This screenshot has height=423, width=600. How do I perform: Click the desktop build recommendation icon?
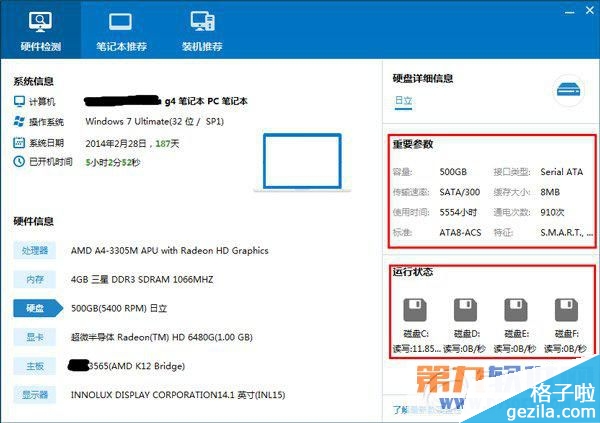click(x=203, y=21)
